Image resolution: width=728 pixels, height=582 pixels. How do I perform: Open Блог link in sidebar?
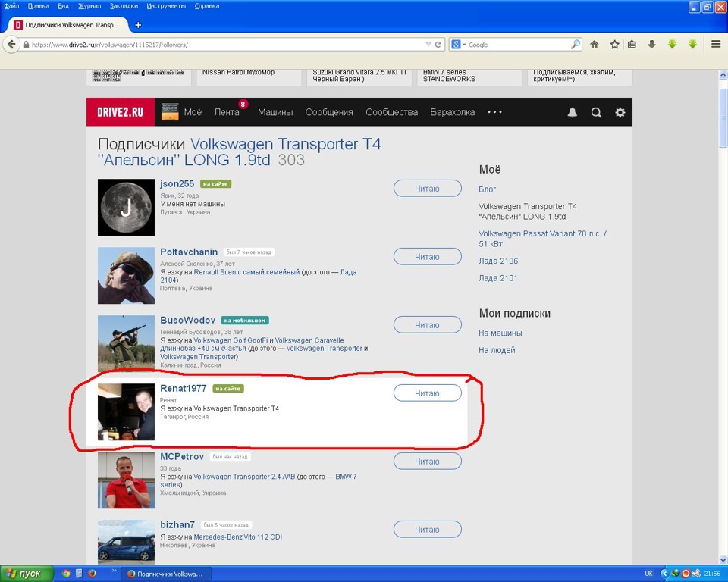tap(487, 189)
